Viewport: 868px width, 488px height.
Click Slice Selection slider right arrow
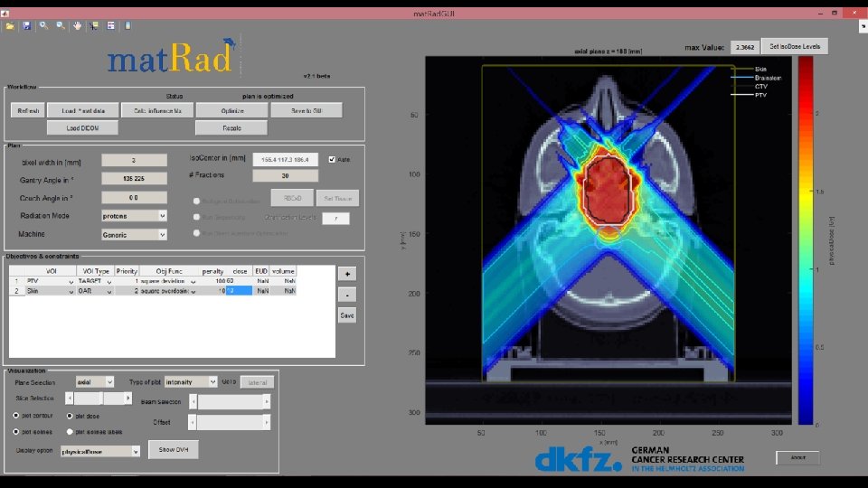[x=127, y=398]
